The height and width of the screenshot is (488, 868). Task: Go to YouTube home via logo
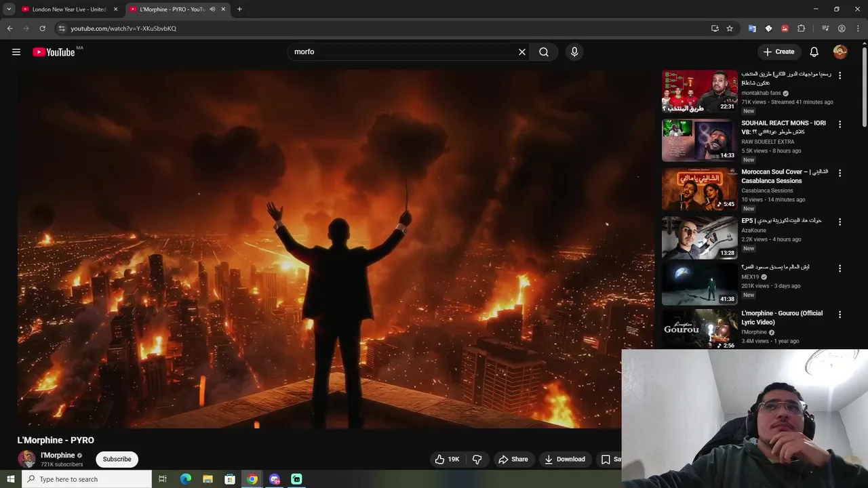click(54, 52)
